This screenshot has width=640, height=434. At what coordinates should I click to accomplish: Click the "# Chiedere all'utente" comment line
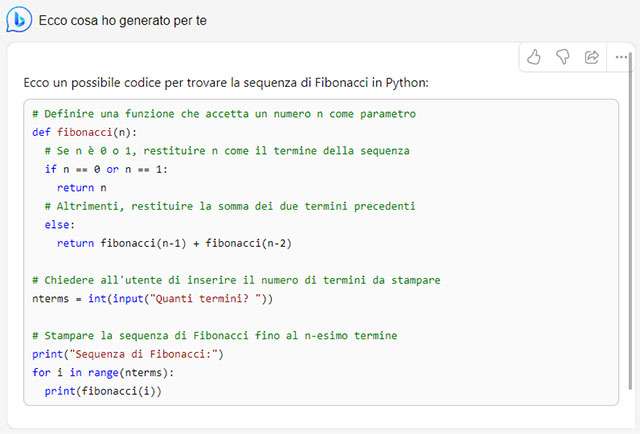236,280
